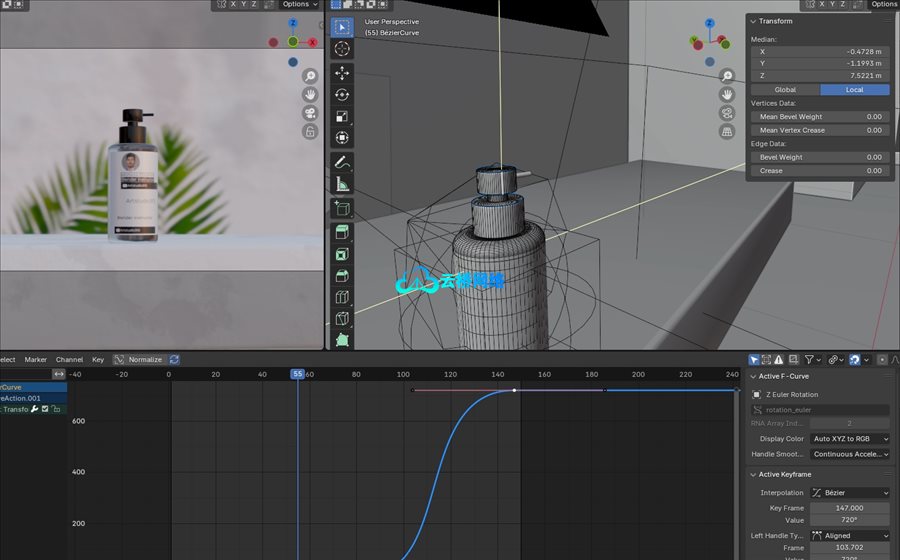Toggle the Transfo channel checkbox

coord(45,409)
